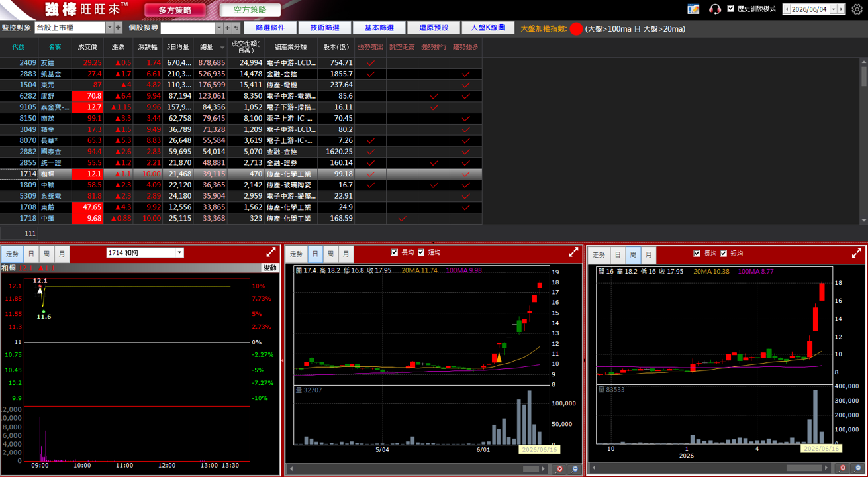Viewport: 868px width, 477px height.
Task: Expand the weekly K-line chart panel
Action: pos(857,253)
